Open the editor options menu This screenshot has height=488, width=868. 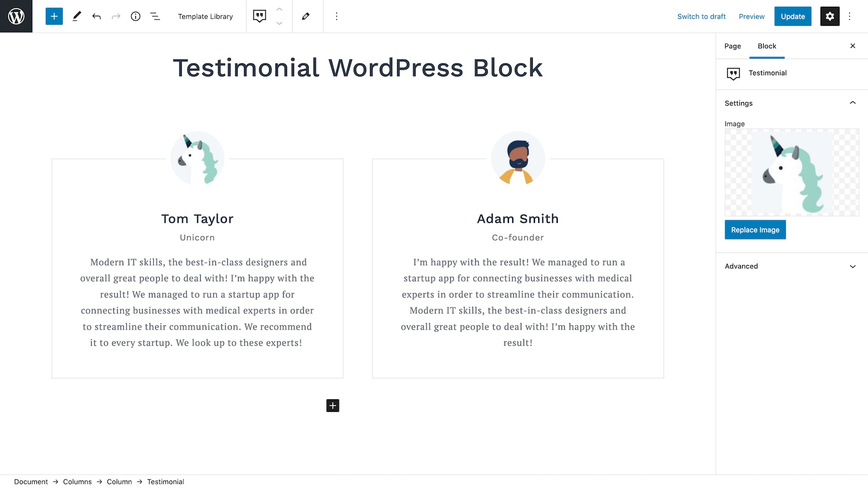coord(850,16)
